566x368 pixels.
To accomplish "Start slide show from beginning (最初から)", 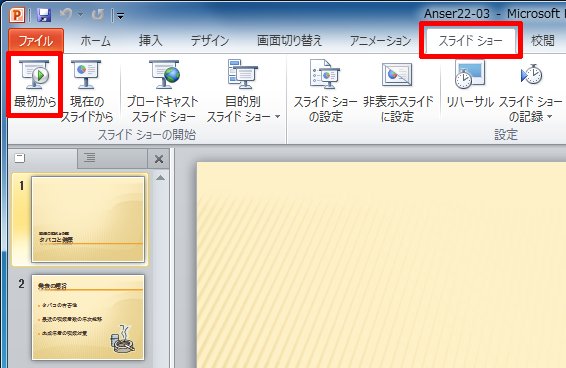I will 35,85.
